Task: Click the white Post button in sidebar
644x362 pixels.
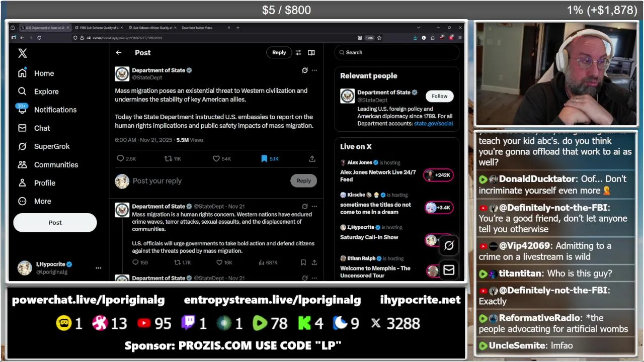Action: [x=55, y=223]
